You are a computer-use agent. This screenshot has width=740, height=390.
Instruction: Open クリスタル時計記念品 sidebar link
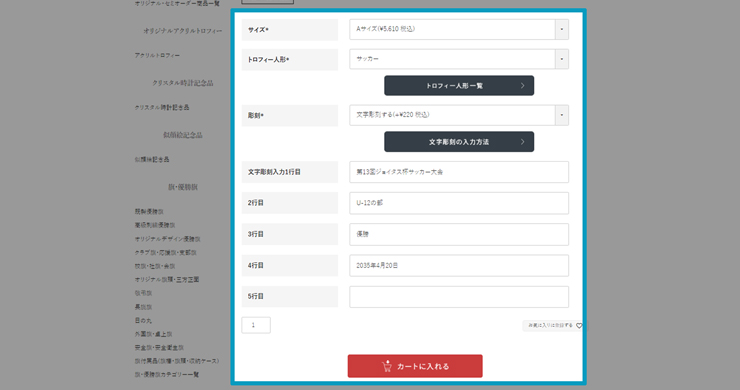[x=162, y=108]
